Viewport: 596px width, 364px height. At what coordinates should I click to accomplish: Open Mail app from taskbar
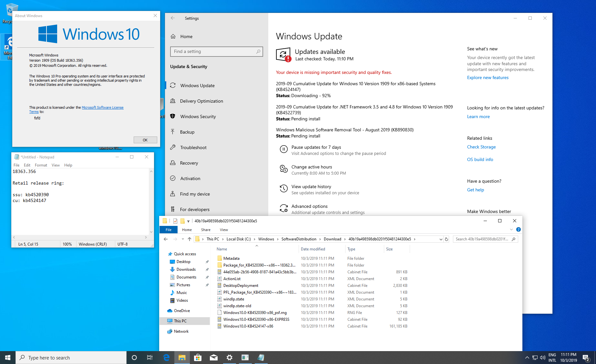[x=214, y=358]
